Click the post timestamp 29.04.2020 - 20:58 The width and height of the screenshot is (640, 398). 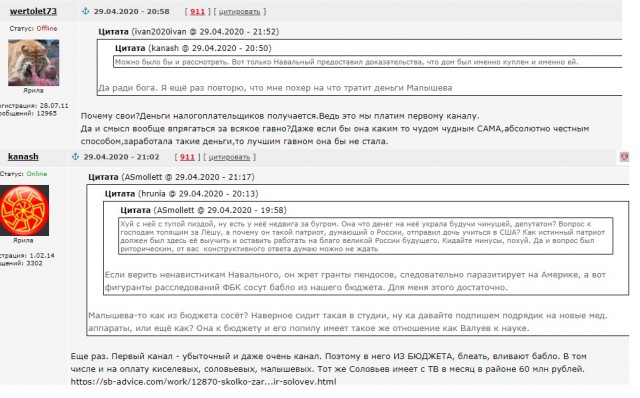tap(131, 11)
